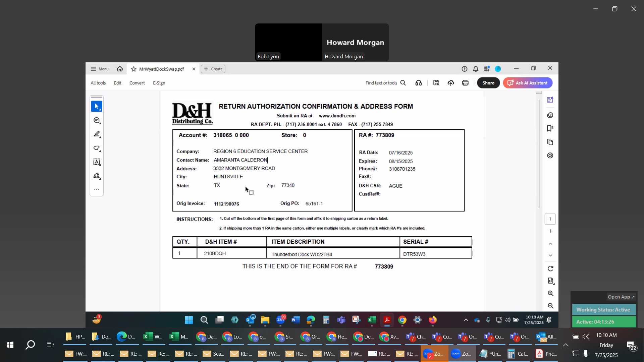The width and height of the screenshot is (644, 362).
Task: Open Acrobat help question-mark icon
Action: click(464, 69)
